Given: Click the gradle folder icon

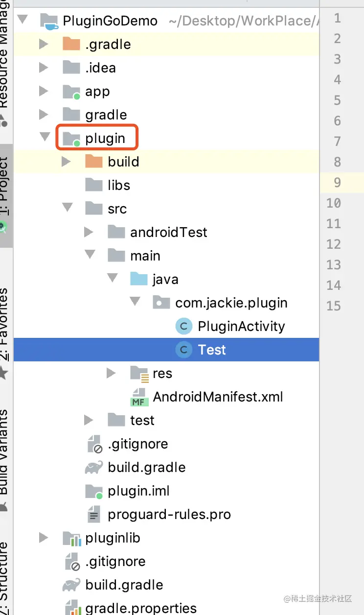Looking at the screenshot, I should [71, 115].
